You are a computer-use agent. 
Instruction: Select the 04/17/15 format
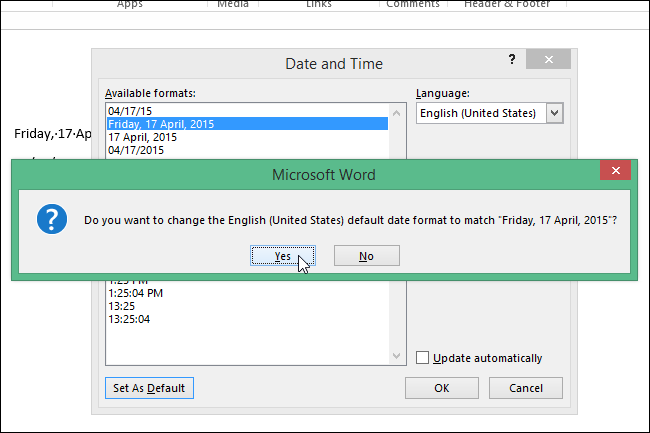[x=247, y=111]
